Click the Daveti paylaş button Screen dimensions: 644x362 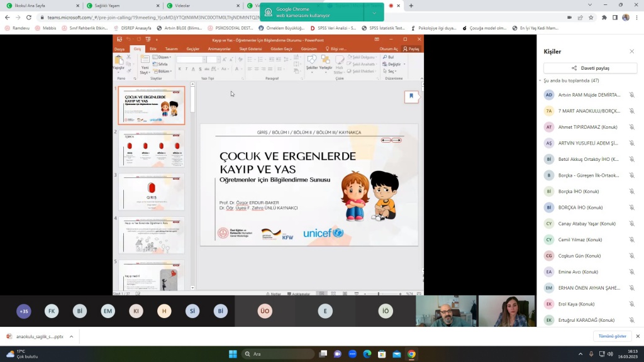point(590,68)
